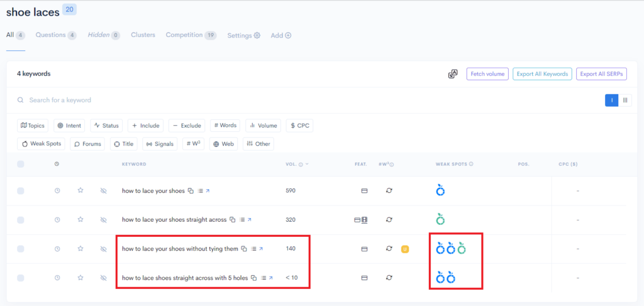Open the Exclude filter
Screen dimensions: 644x306
pos(187,126)
